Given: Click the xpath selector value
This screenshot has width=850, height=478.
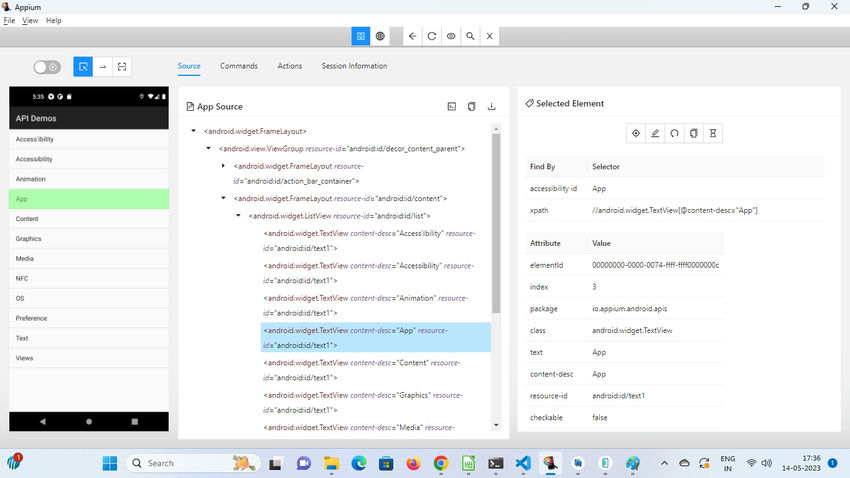Looking at the screenshot, I should coord(675,210).
